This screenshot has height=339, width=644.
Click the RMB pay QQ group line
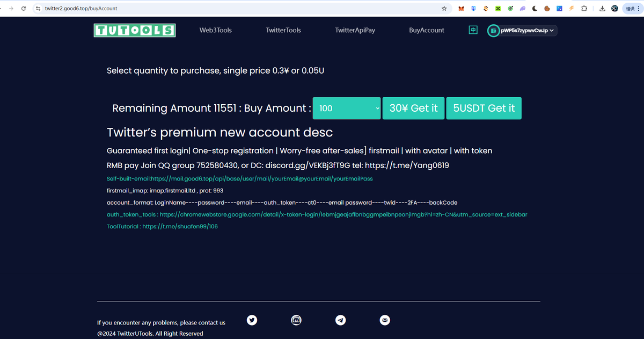(278, 165)
